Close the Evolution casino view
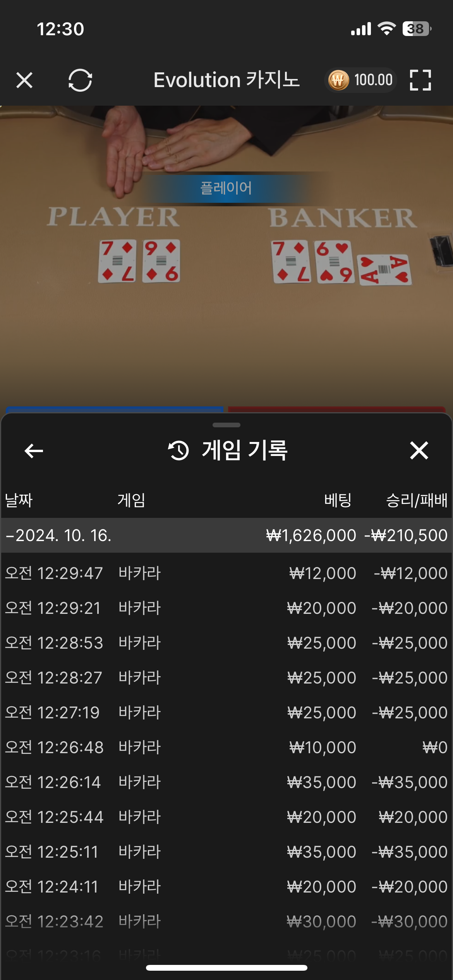Image resolution: width=453 pixels, height=980 pixels. 24,80
